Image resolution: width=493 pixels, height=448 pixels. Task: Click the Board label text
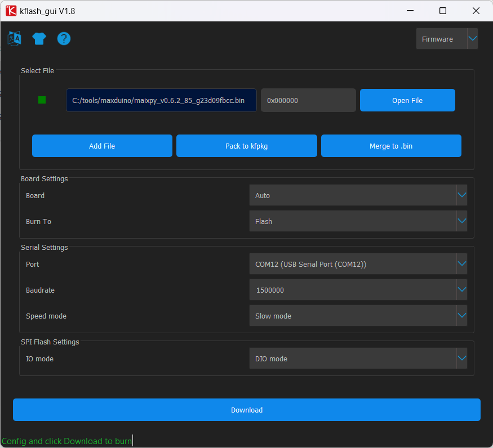point(35,195)
